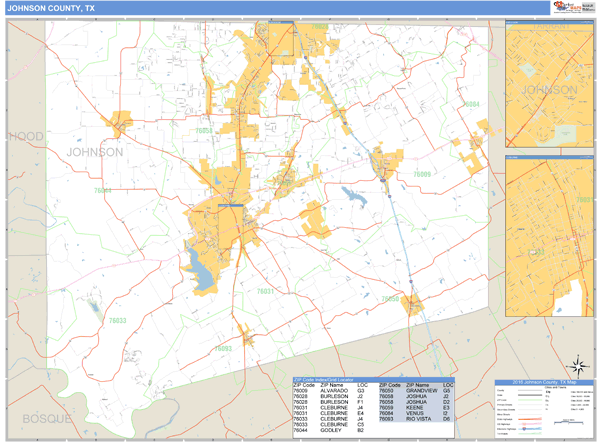Select the JOHNSON label in the upper inset
600x442 pixels.
tap(549, 90)
